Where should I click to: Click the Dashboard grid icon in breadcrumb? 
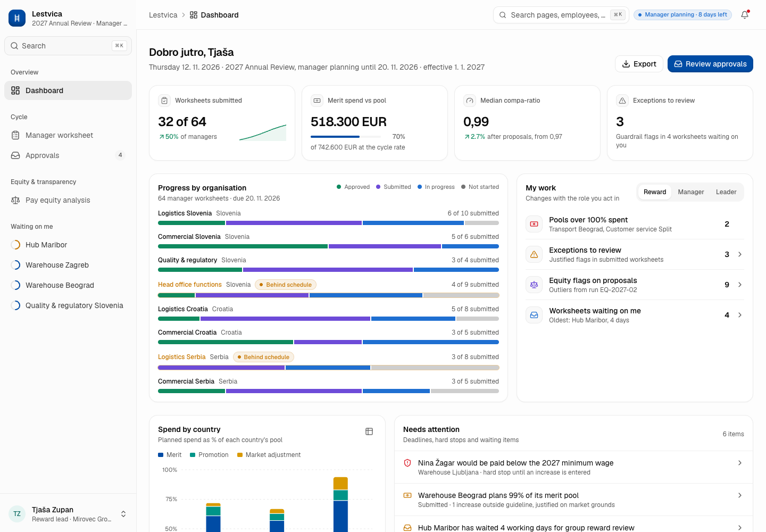194,15
